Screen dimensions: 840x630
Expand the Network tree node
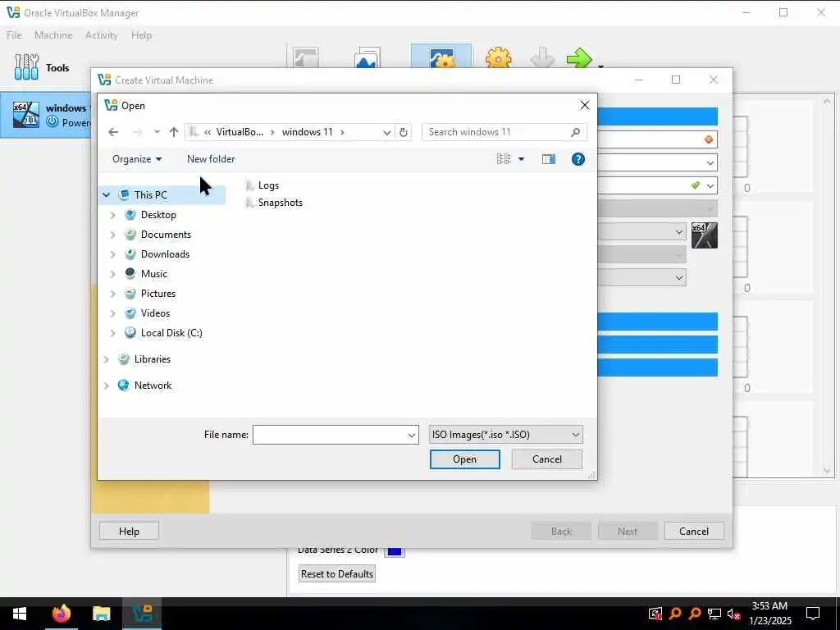coord(106,386)
